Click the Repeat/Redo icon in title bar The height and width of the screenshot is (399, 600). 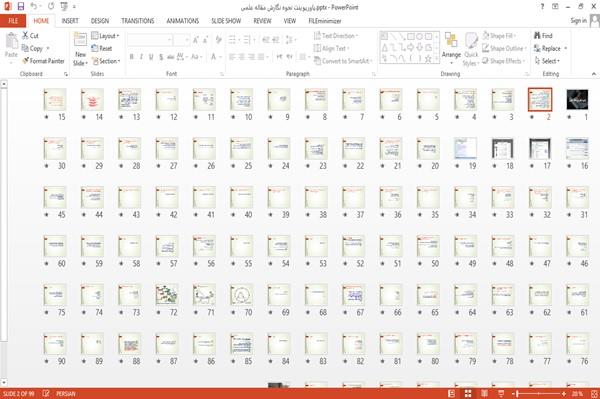(51, 6)
